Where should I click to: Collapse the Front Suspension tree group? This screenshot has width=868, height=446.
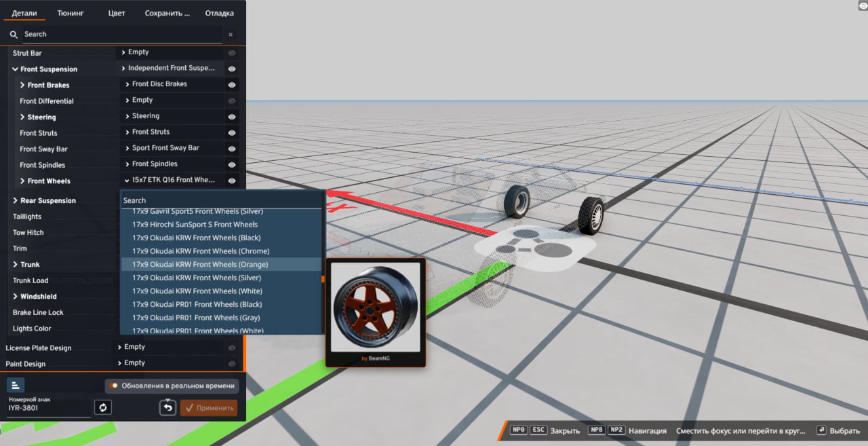15,69
